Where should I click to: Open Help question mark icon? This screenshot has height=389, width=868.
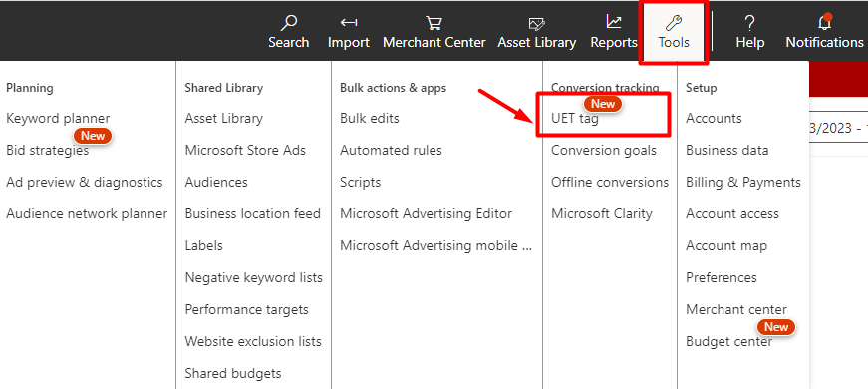coord(749,23)
